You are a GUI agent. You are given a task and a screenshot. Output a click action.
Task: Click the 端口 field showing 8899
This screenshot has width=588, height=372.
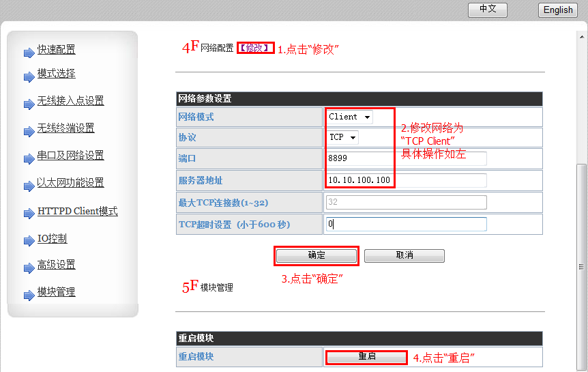point(407,158)
